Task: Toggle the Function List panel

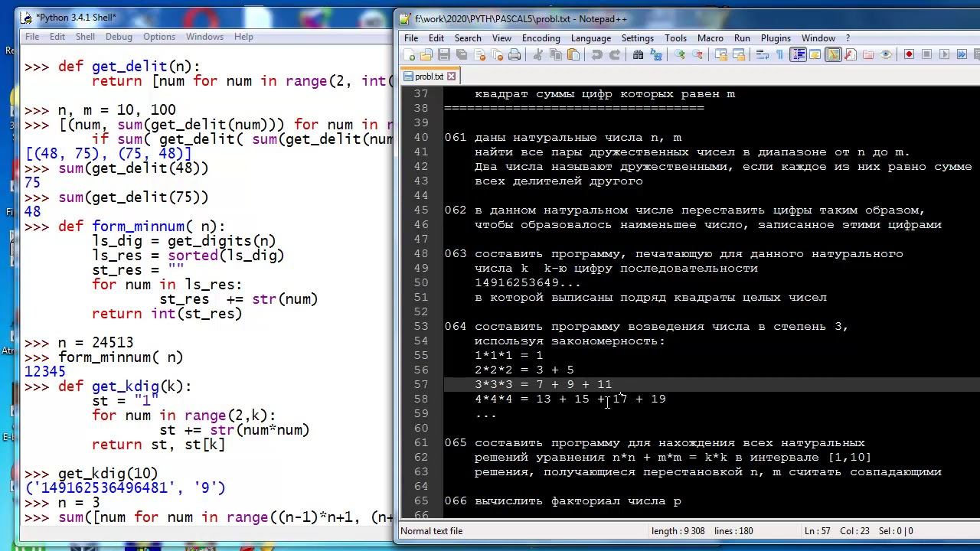Action: [x=851, y=54]
